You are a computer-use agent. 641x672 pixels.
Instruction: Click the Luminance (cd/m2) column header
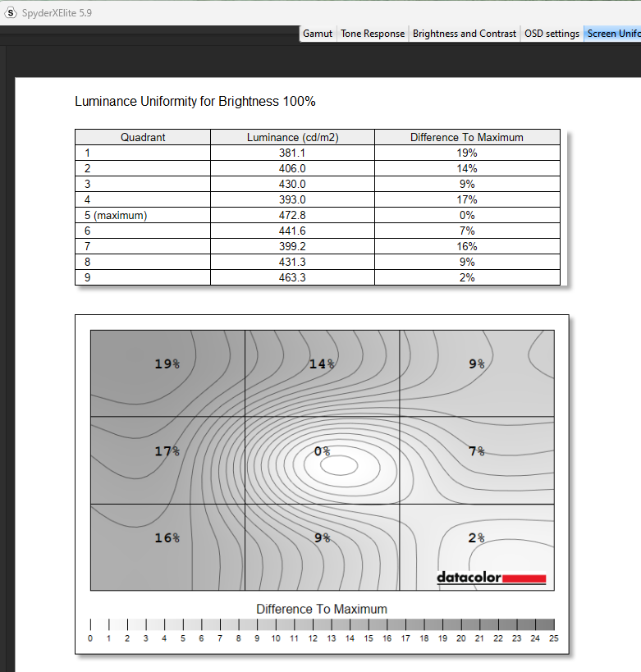tap(292, 137)
